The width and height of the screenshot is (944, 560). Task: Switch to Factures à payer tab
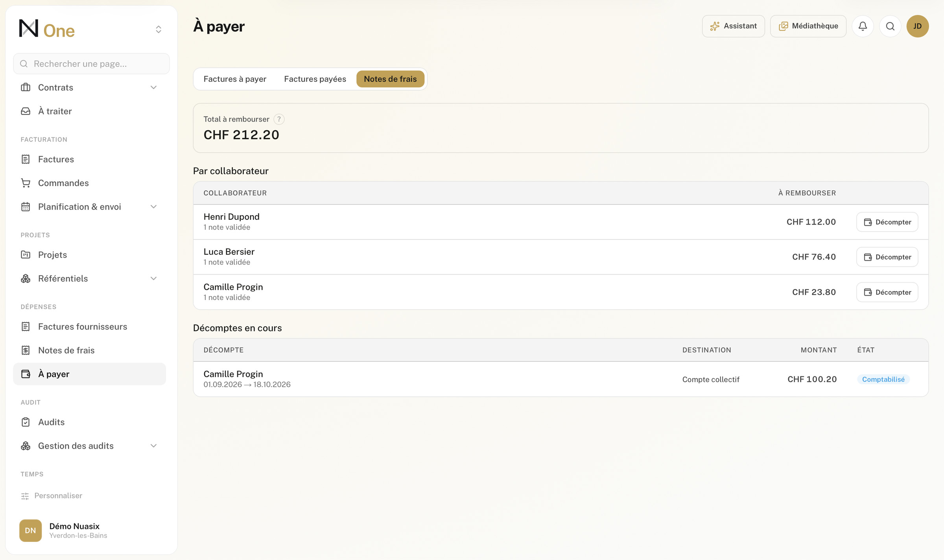coord(235,79)
